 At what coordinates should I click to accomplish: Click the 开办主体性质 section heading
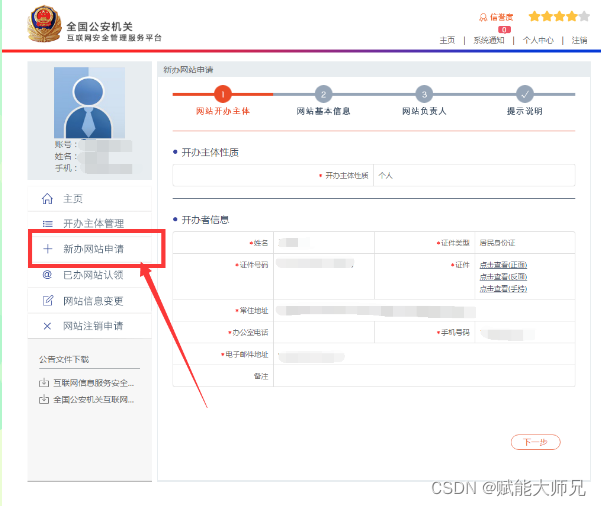tap(210, 153)
